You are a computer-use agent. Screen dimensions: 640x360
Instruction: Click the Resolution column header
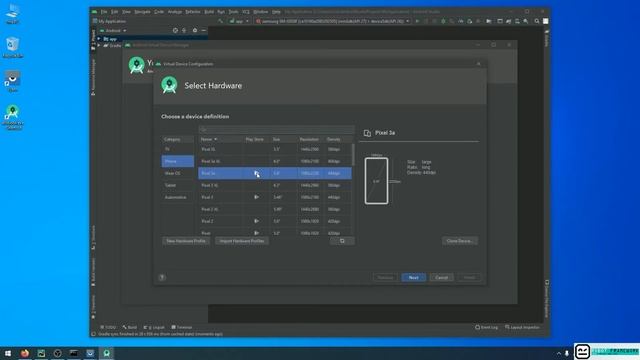coord(310,139)
